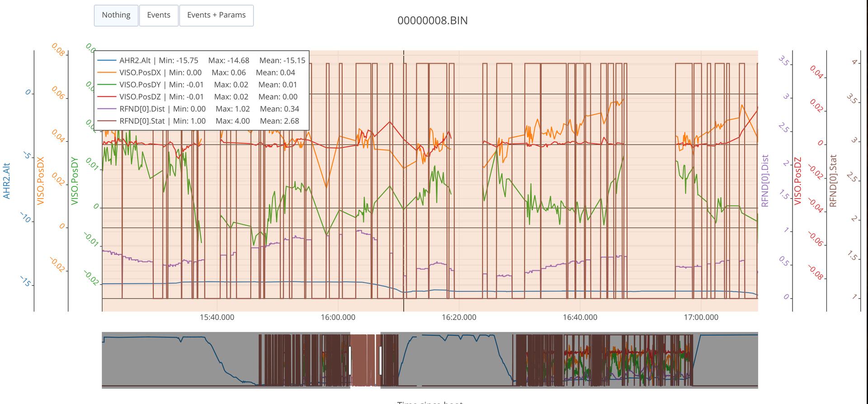Click the selected window in range slider

coord(365,360)
